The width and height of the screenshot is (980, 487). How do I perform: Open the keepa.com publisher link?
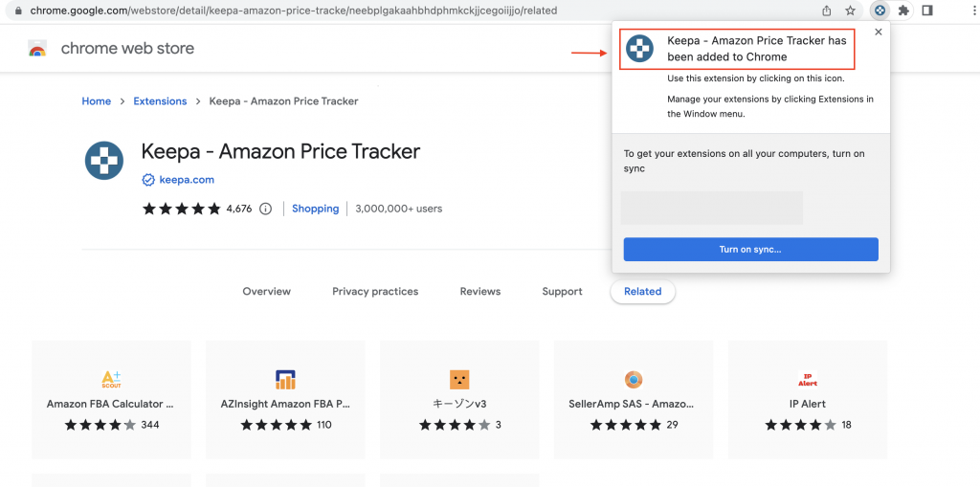click(186, 179)
